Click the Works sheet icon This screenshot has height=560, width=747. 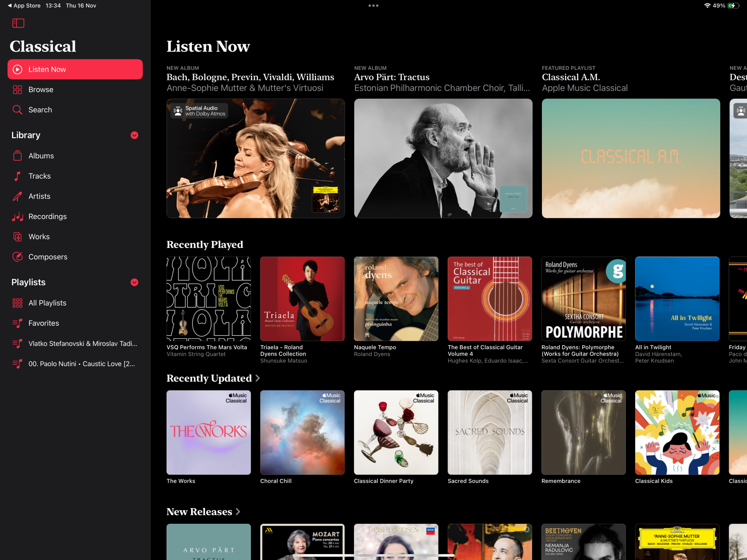[x=18, y=236]
